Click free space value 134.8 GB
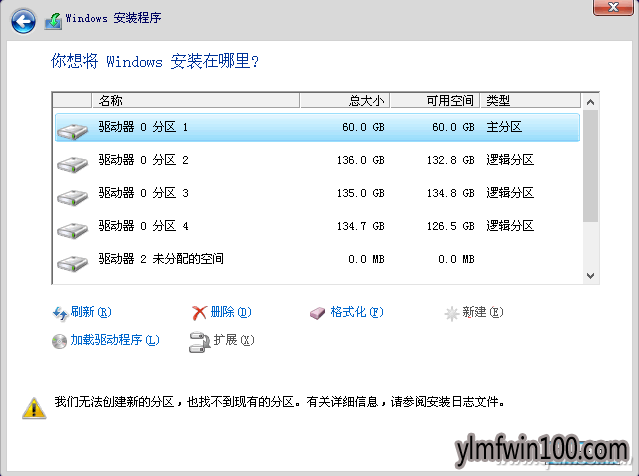 [x=451, y=193]
